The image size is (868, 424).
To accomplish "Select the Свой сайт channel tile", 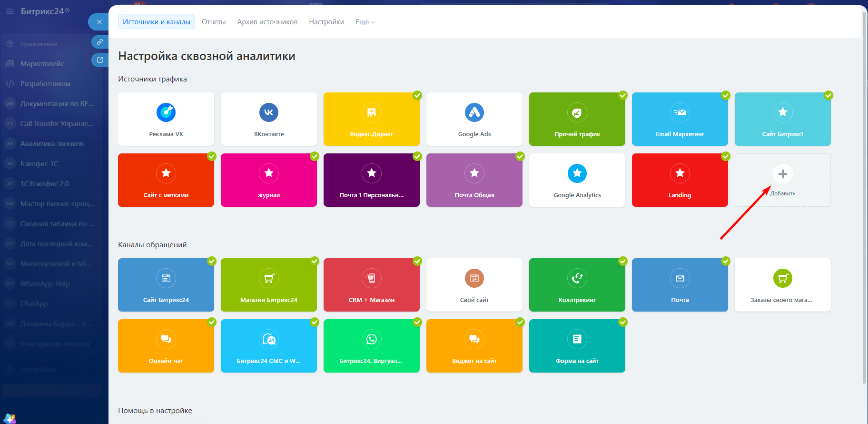I will coord(474,285).
